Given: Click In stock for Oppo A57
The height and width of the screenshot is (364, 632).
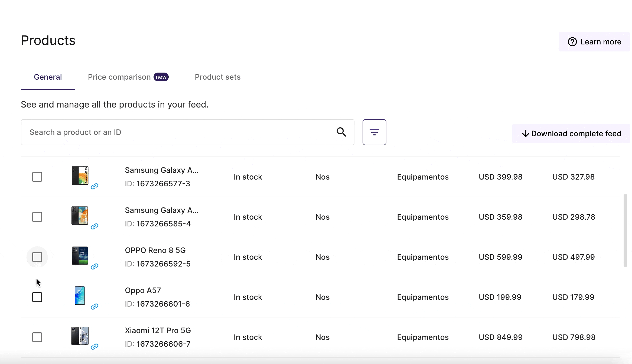Looking at the screenshot, I should click(x=248, y=297).
